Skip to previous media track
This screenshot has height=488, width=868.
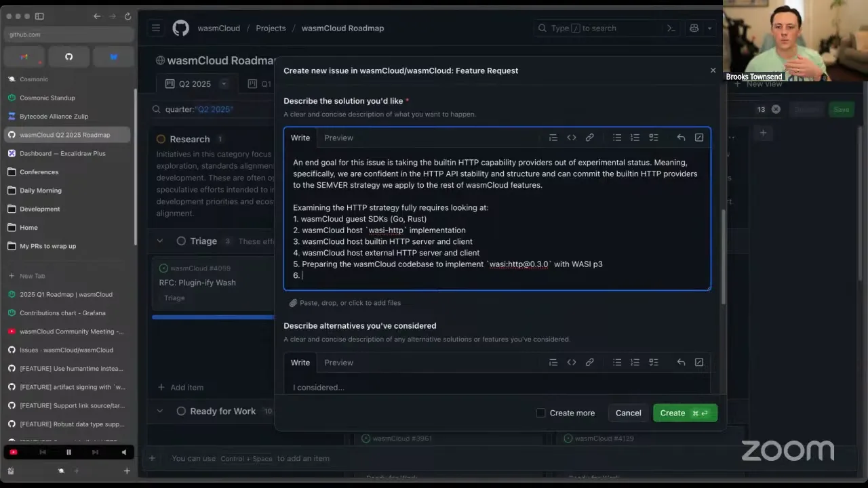[43, 452]
